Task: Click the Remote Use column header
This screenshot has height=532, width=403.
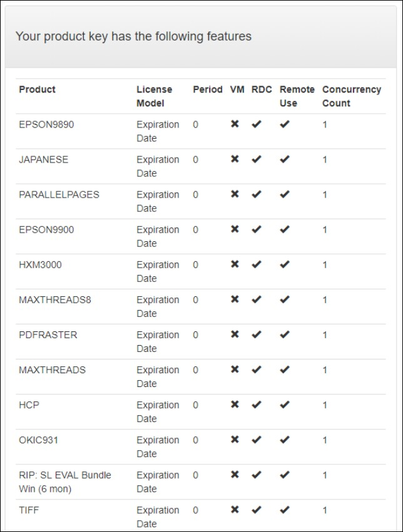Action: (x=297, y=96)
